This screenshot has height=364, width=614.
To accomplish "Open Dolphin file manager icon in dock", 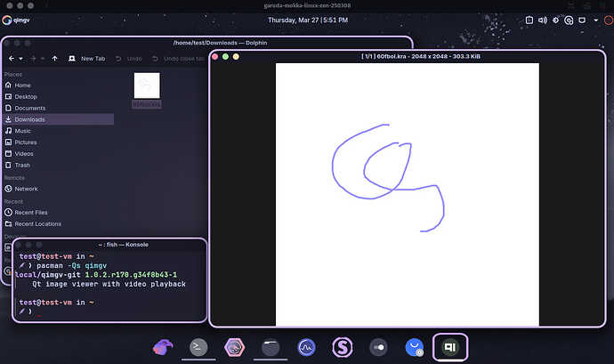I will pyautogui.click(x=271, y=347).
